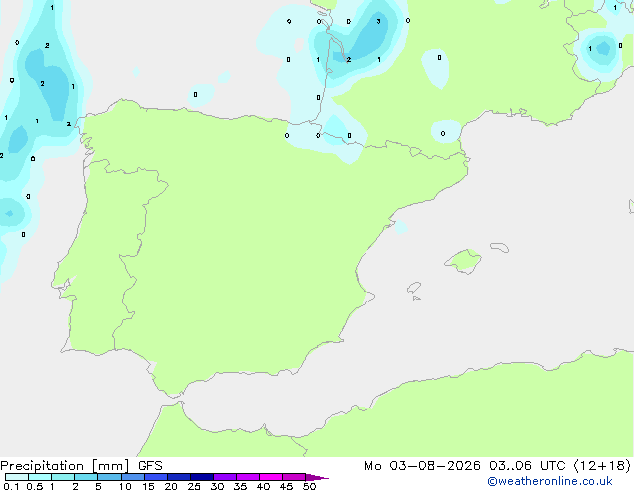Select the 2–5 mm legend color swatch
634x490 pixels.
coord(86,477)
